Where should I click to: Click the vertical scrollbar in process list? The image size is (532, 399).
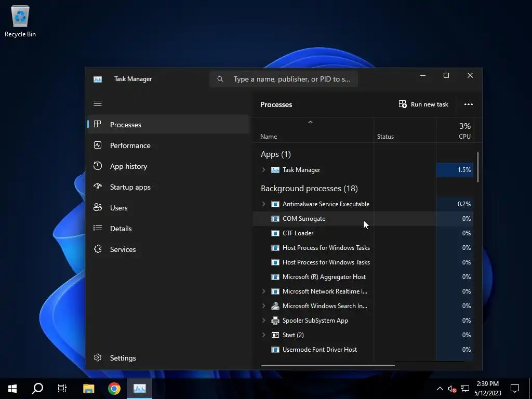point(478,167)
